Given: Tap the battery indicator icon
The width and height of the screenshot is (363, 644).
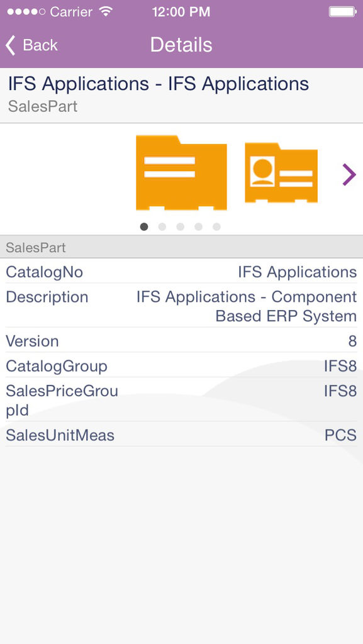Looking at the screenshot, I should (x=342, y=11).
